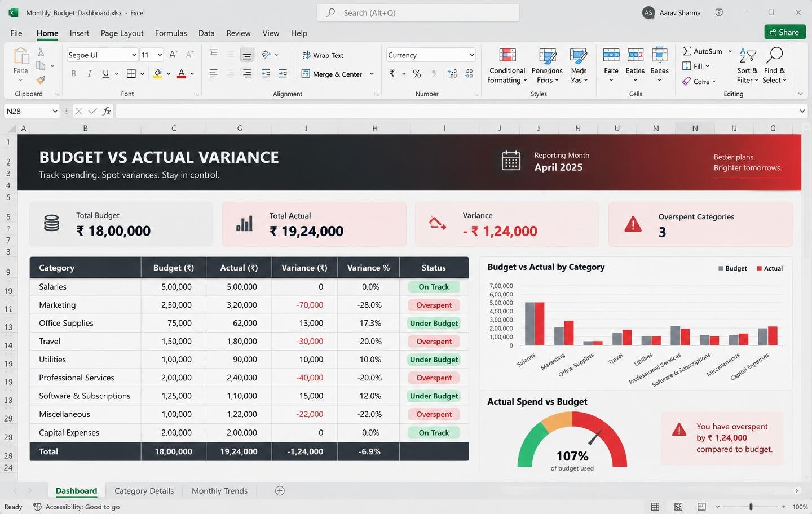The width and height of the screenshot is (812, 514).
Task: Click the Increase Font Size icon
Action: point(173,55)
